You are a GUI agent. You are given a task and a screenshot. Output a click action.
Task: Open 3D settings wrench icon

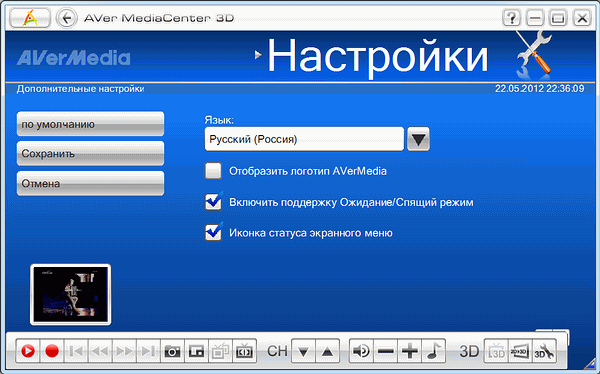(544, 351)
